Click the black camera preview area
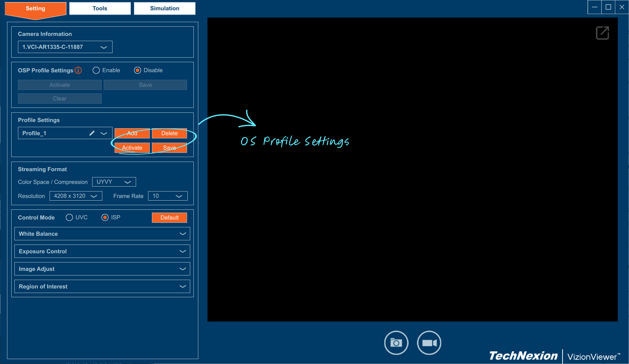 pos(412,169)
